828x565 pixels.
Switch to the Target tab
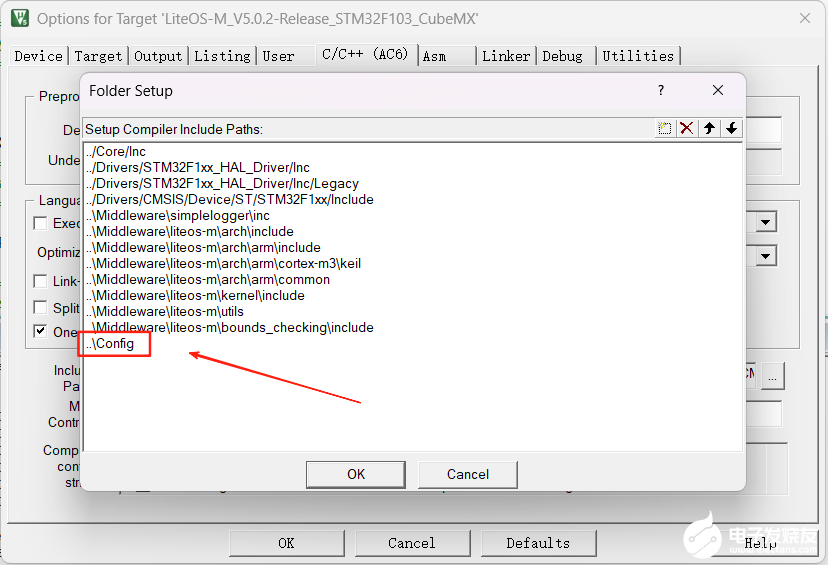tap(98, 56)
